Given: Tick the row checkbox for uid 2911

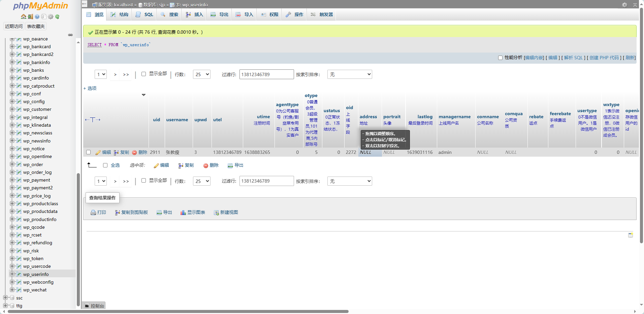Looking at the screenshot, I should pyautogui.click(x=89, y=152).
